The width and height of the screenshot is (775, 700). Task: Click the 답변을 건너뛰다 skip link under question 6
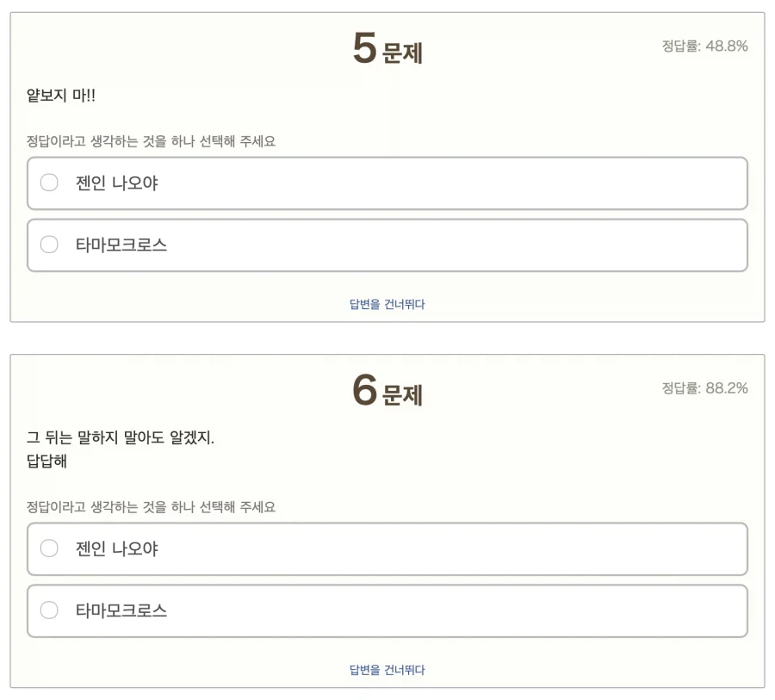386,670
